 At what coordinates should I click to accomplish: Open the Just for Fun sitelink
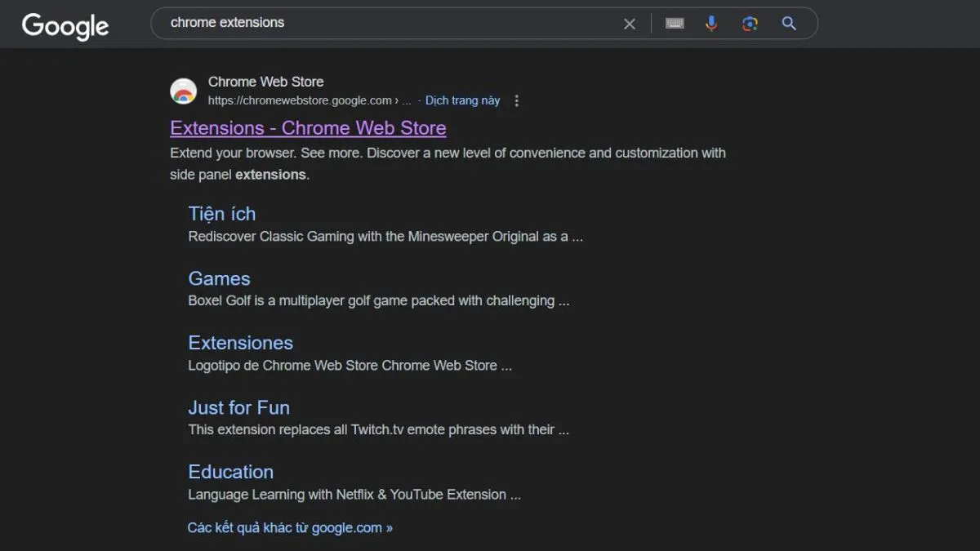(x=238, y=407)
